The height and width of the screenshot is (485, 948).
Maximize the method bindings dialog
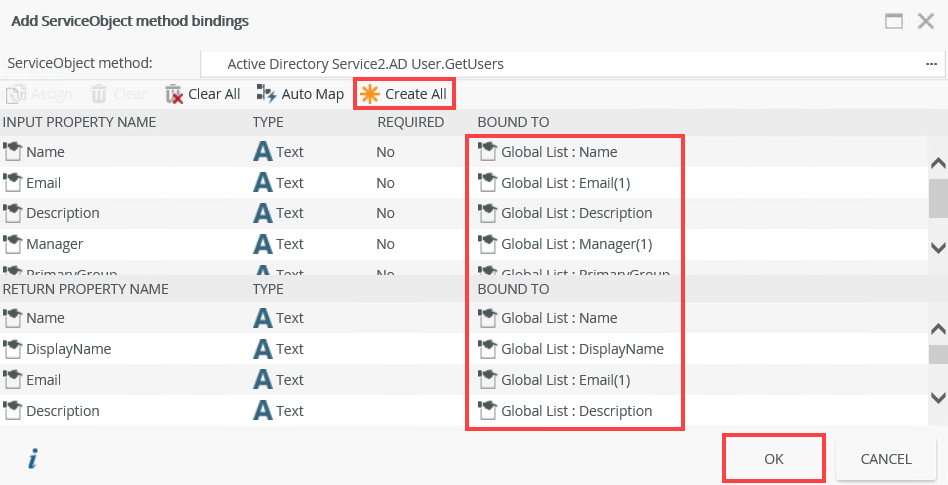coord(894,21)
